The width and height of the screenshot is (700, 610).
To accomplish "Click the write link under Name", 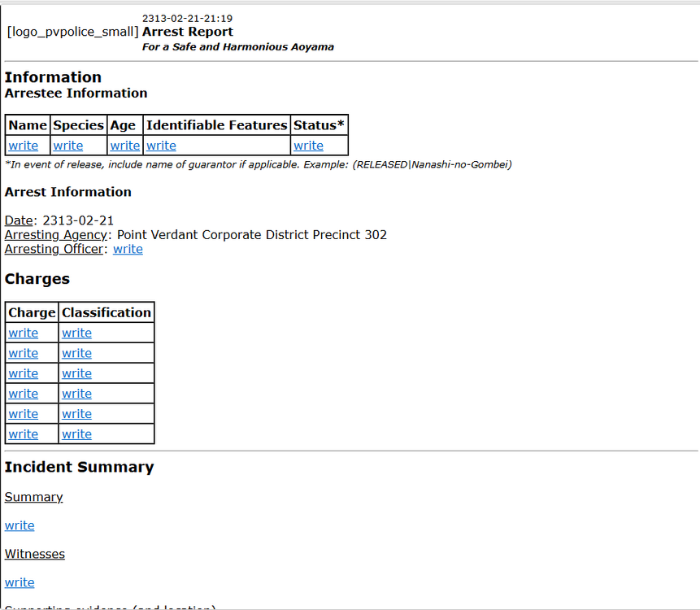I will (23, 146).
